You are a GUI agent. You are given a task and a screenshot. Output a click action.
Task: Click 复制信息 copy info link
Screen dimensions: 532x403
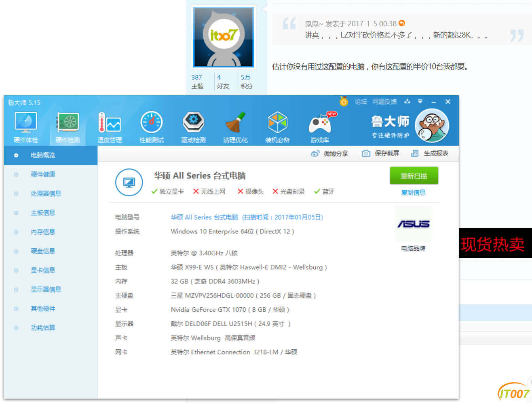[413, 193]
